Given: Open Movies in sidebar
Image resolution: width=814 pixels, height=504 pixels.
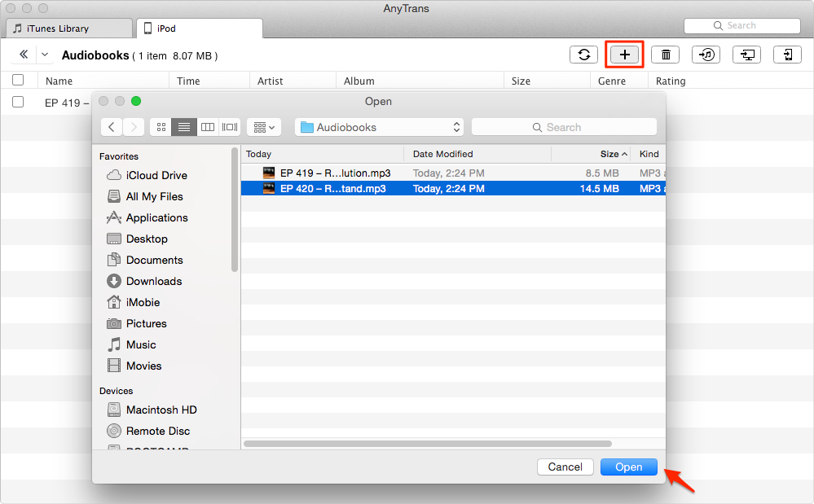Looking at the screenshot, I should point(134,366).
